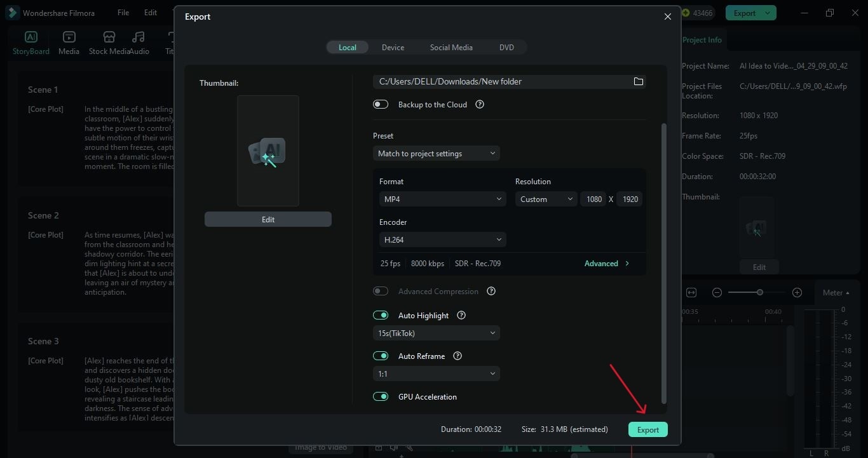Click the 8000 kbps bitrate value
The image size is (868, 458).
pyautogui.click(x=428, y=263)
